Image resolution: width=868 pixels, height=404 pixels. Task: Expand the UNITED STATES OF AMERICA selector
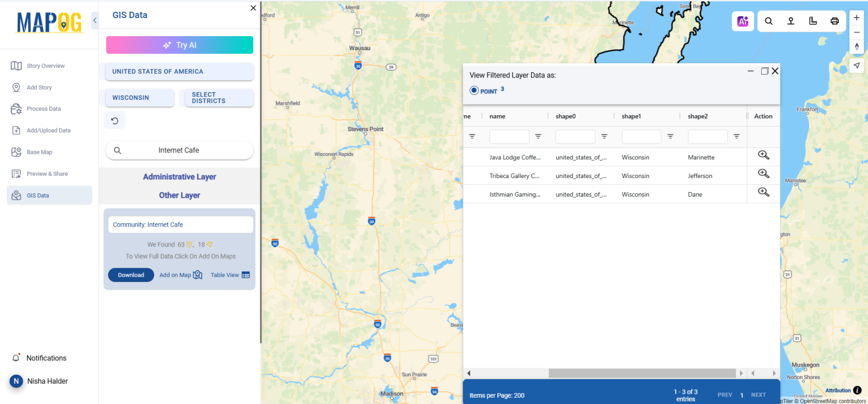click(179, 71)
